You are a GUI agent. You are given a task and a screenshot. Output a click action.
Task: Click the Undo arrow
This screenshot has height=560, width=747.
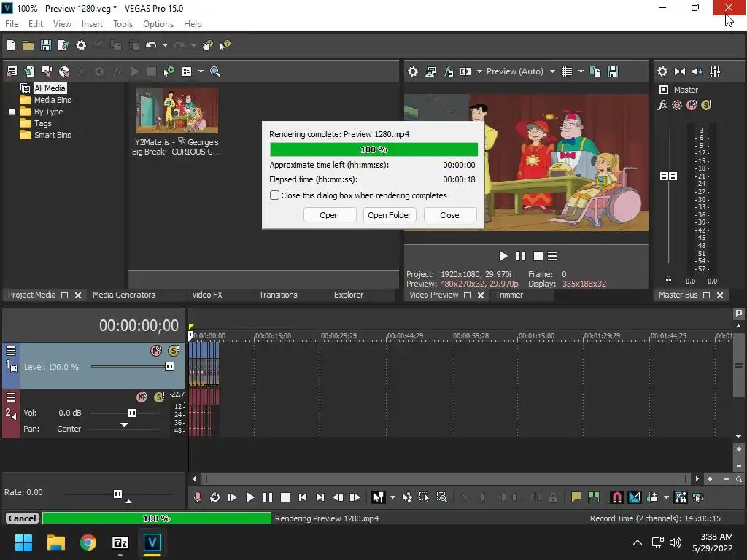point(150,45)
